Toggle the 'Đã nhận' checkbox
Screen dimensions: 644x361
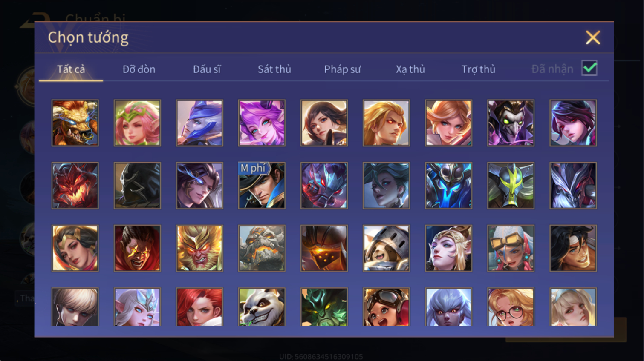pos(589,68)
